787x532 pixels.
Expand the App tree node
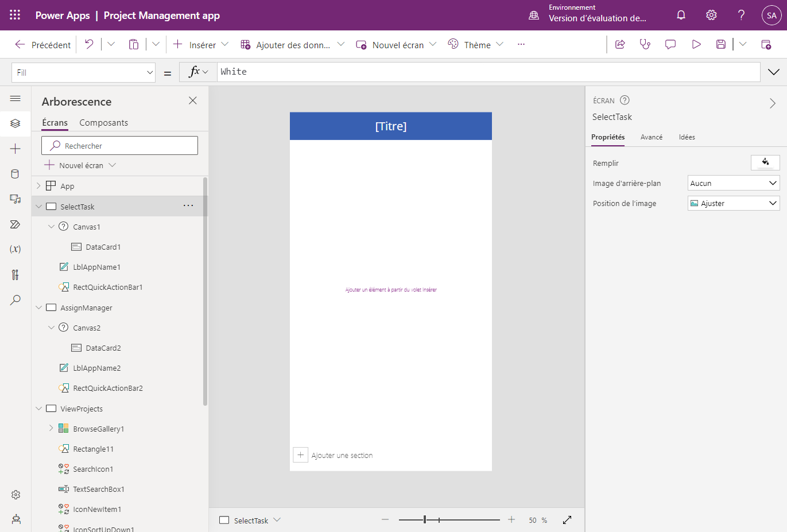click(38, 186)
